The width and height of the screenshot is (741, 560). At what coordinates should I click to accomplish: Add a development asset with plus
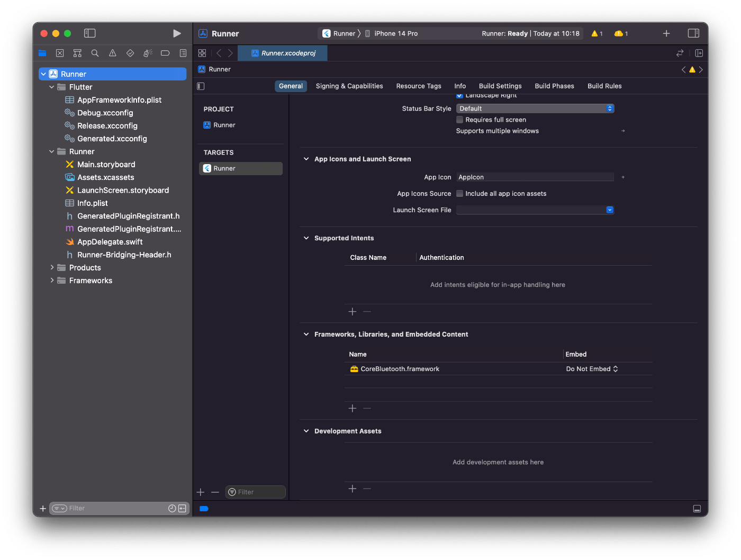[x=353, y=489]
